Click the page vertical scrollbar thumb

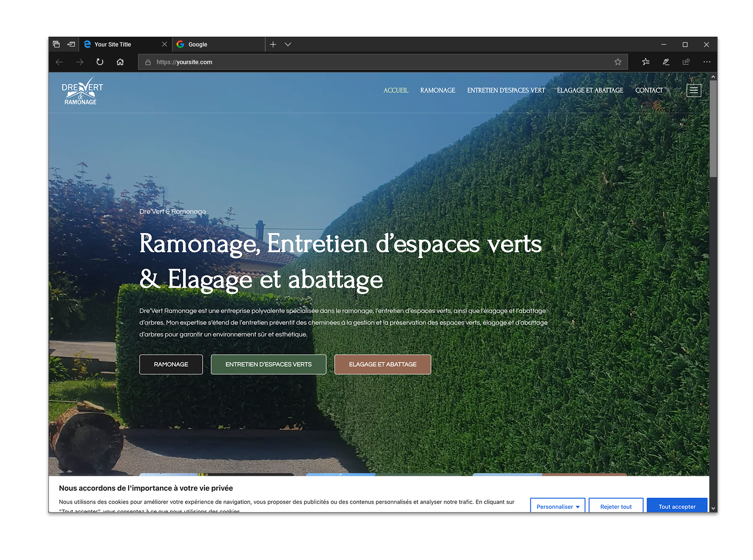(713, 129)
